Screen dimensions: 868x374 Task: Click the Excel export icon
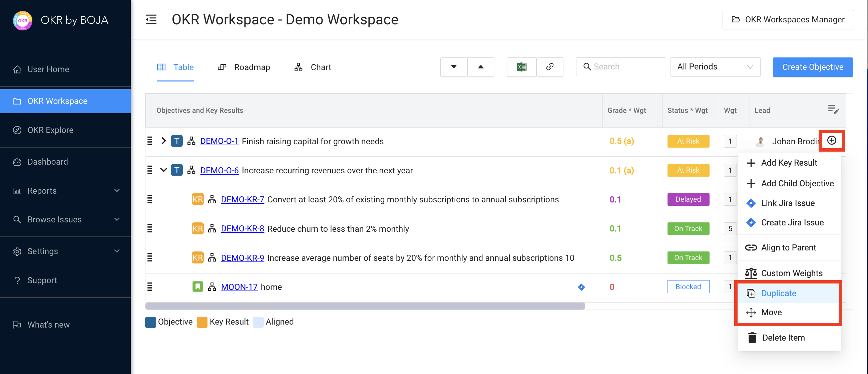click(x=521, y=67)
